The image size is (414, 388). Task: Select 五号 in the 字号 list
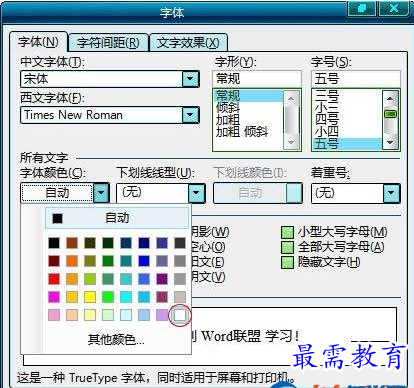(347, 144)
